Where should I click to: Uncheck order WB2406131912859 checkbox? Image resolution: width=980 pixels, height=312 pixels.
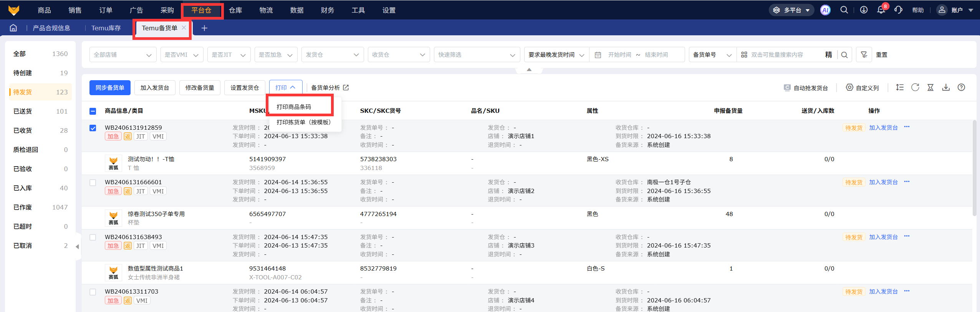(93, 128)
